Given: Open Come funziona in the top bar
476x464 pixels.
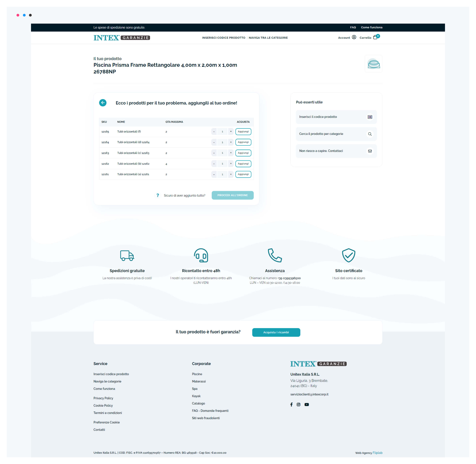Looking at the screenshot, I should point(371,27).
